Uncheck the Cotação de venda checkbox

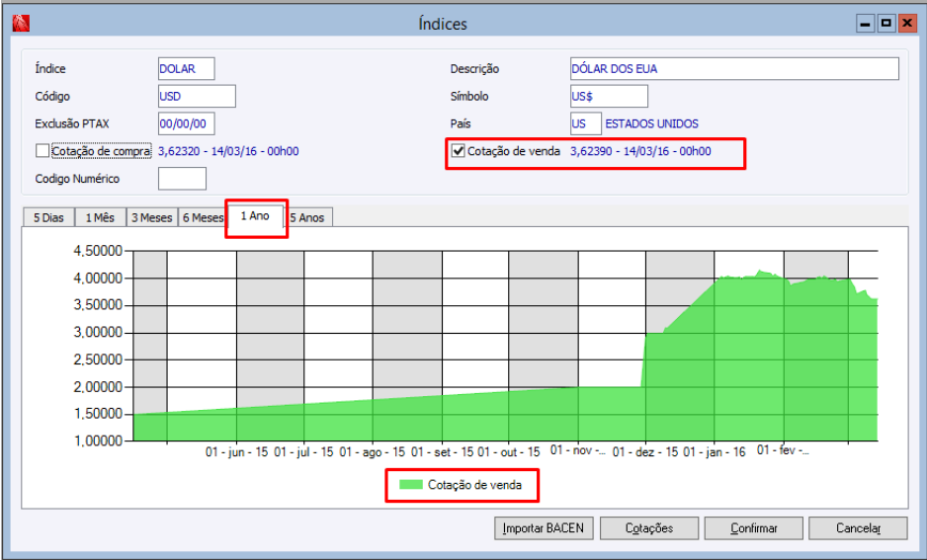point(458,151)
